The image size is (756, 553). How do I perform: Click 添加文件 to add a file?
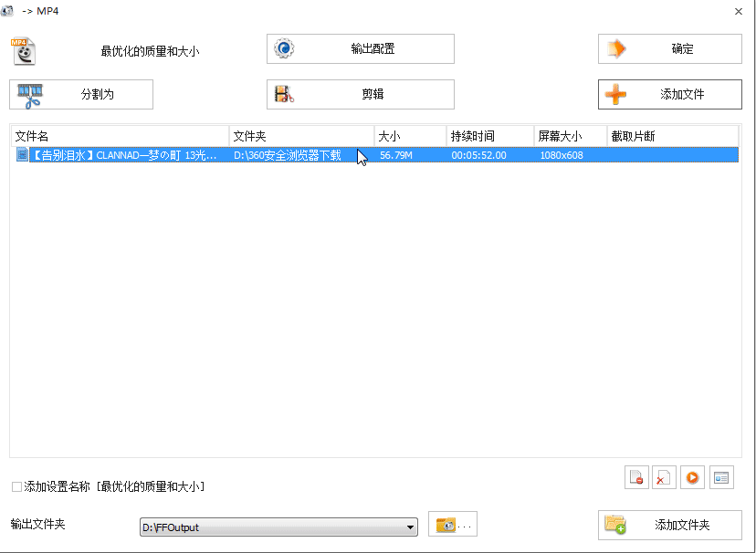pos(669,94)
